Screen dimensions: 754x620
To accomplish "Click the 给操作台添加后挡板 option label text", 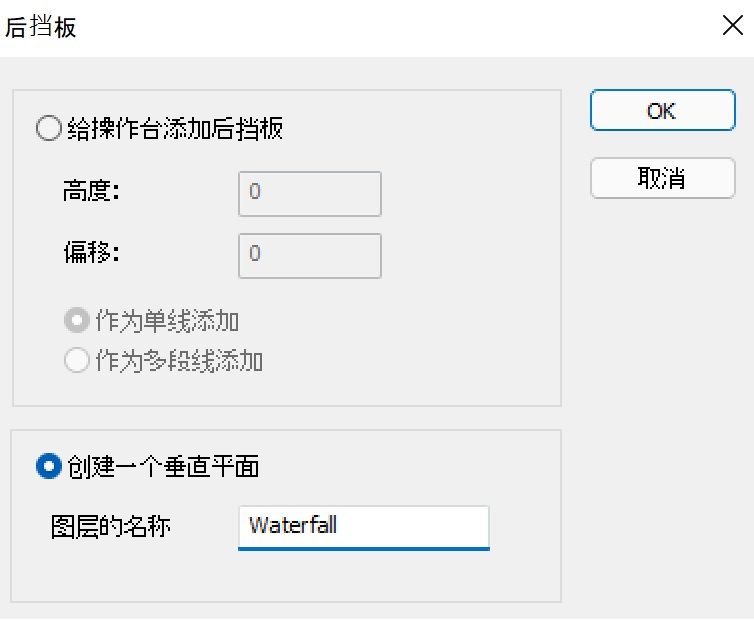I will (174, 129).
